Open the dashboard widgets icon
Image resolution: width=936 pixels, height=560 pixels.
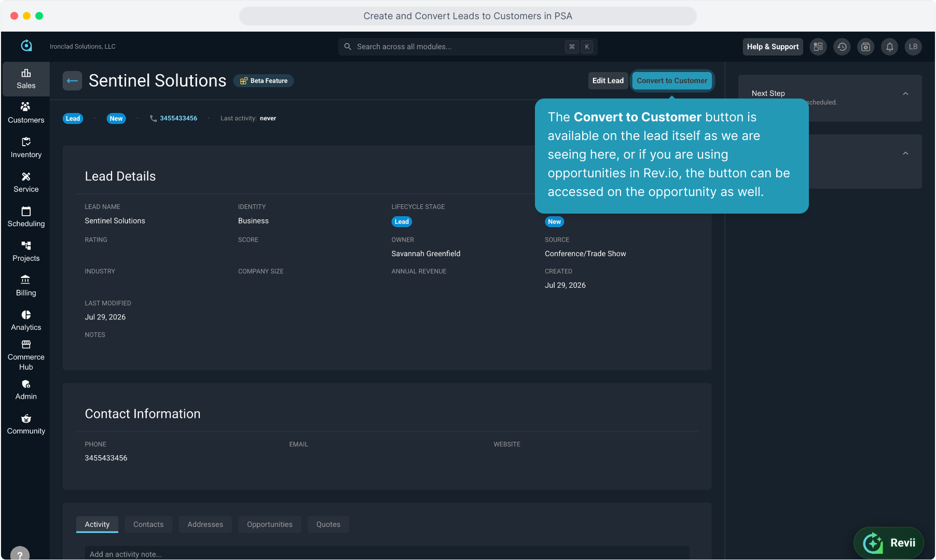pos(818,47)
